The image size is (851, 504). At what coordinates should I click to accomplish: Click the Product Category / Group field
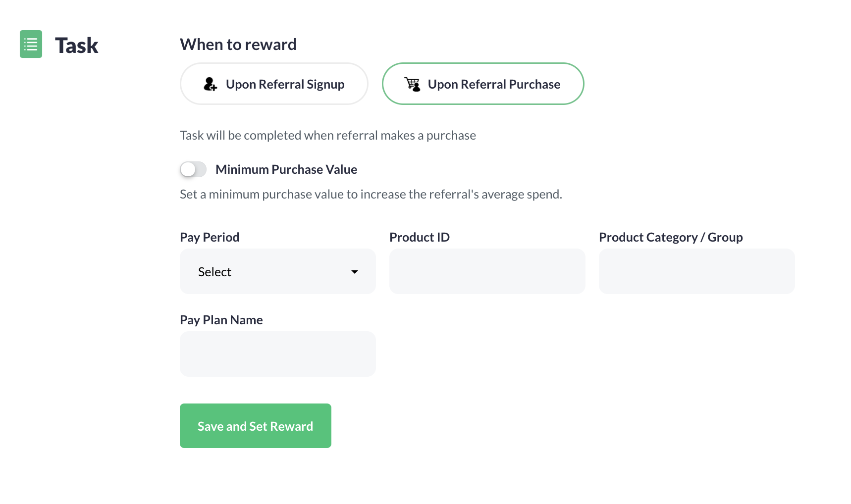click(x=696, y=271)
